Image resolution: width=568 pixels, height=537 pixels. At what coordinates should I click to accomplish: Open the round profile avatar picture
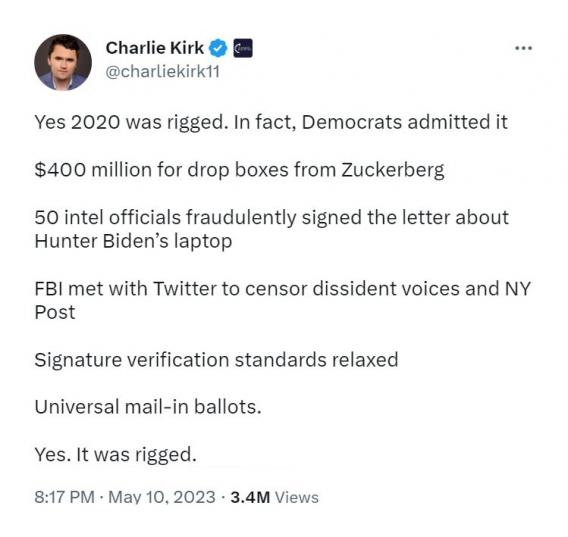point(63,62)
